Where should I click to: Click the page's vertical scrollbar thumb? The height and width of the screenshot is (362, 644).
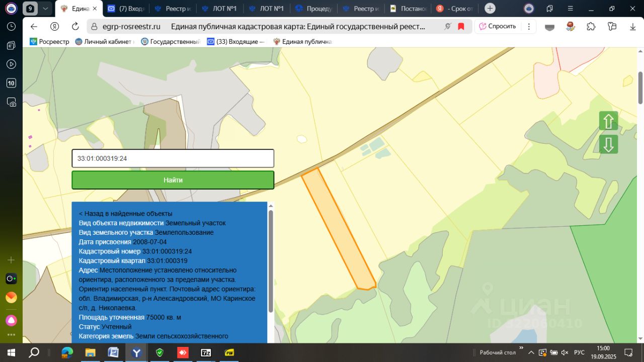[x=640, y=87]
